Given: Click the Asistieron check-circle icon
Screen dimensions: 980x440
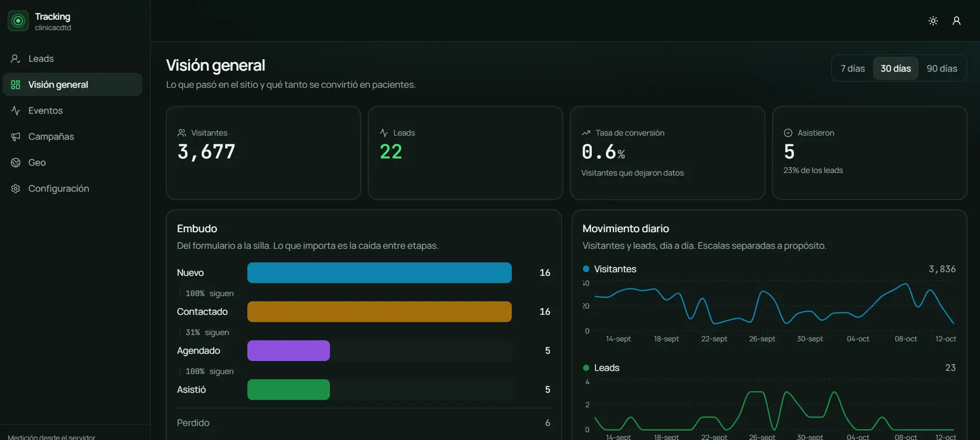Looking at the screenshot, I should [788, 133].
